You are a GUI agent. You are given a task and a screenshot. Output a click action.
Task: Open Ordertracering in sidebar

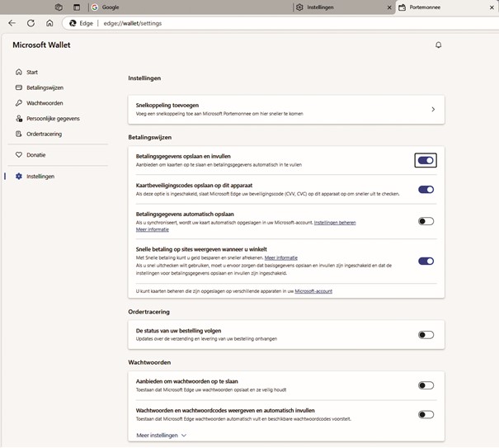pyautogui.click(x=44, y=134)
